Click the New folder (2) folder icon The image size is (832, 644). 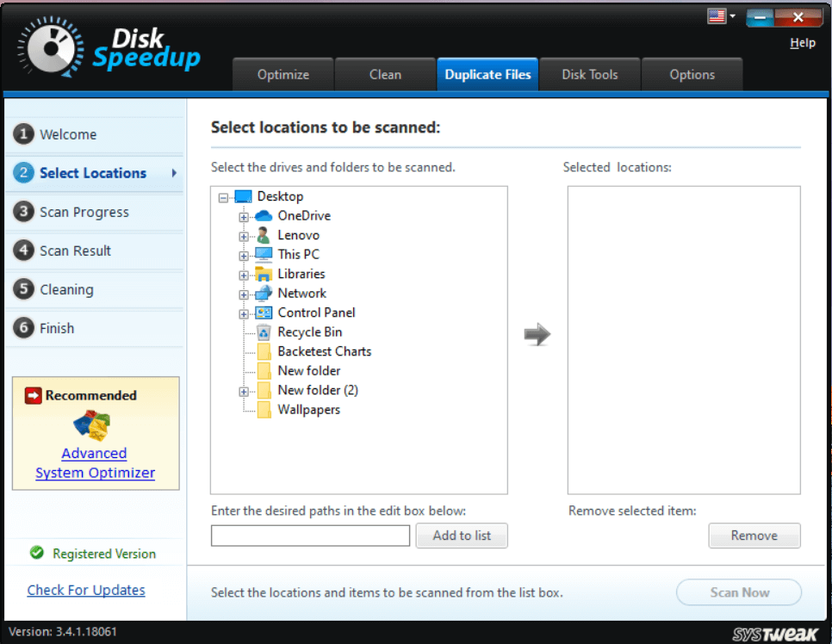pyautogui.click(x=264, y=390)
